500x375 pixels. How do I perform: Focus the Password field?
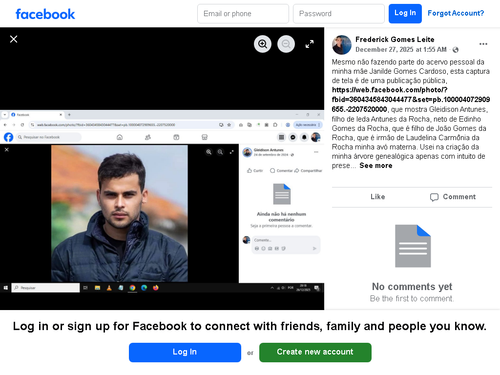click(x=339, y=14)
